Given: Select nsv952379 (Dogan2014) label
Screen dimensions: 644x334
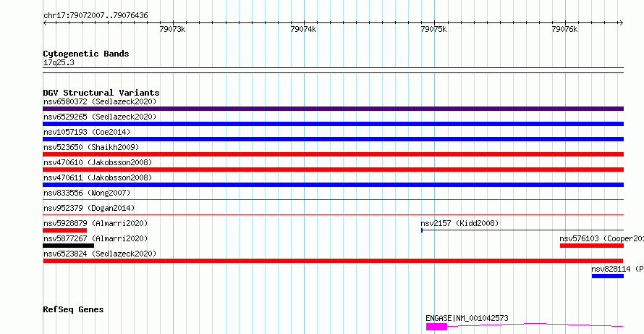Looking at the screenshot, I should click(89, 208).
